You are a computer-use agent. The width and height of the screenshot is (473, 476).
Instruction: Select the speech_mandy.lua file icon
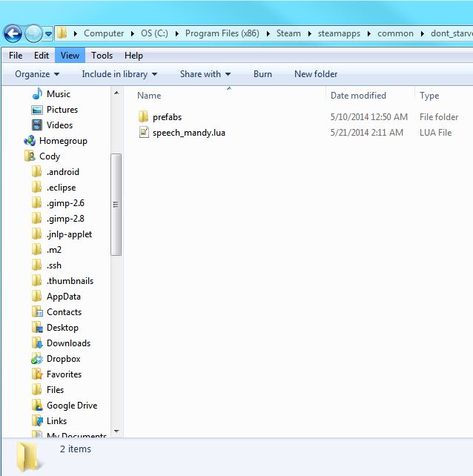pyautogui.click(x=144, y=133)
